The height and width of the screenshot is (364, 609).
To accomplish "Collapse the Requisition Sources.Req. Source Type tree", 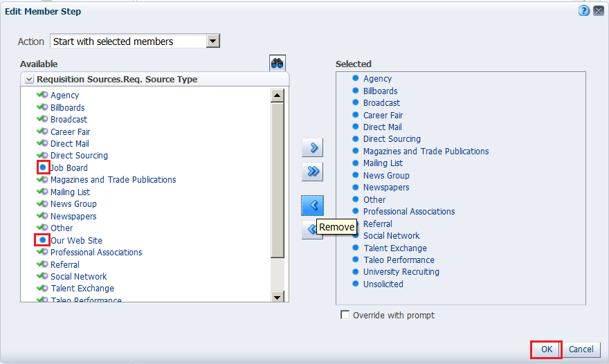I will (29, 80).
